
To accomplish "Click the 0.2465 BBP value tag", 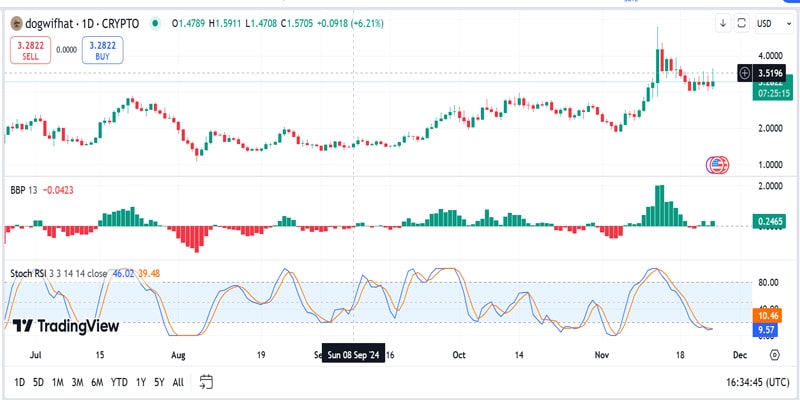I will coord(771,221).
